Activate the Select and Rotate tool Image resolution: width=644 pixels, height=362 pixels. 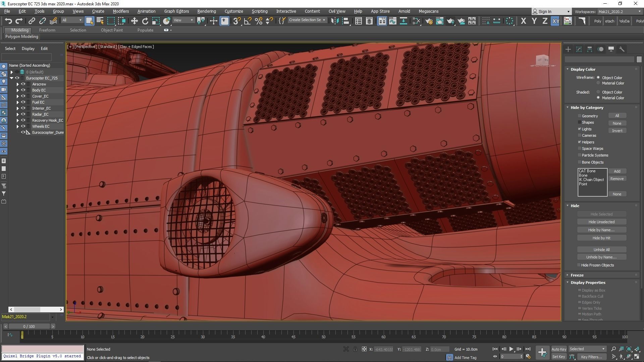click(x=145, y=21)
